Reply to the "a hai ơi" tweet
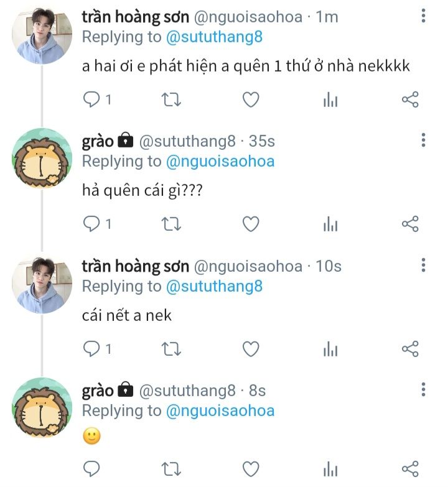This screenshot has width=448, height=487. click(92, 100)
